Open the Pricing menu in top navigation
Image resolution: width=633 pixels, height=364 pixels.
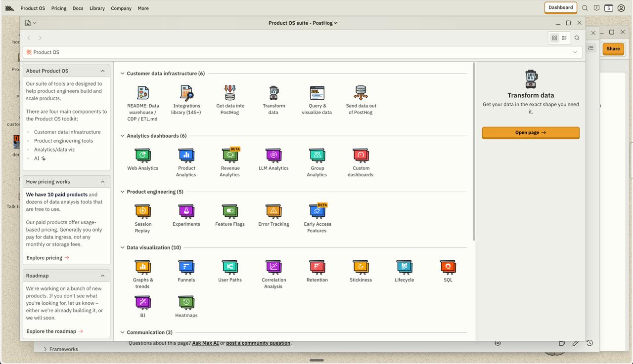(59, 8)
